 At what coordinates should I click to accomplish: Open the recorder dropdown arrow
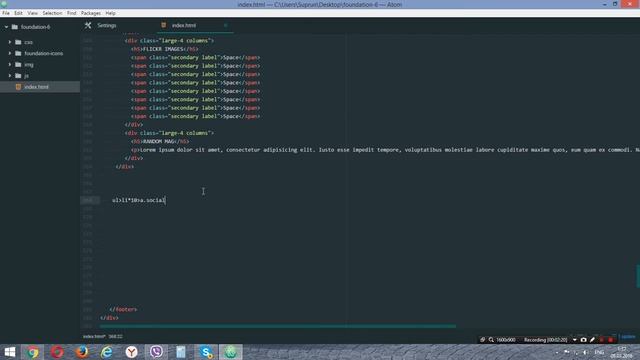574,340
